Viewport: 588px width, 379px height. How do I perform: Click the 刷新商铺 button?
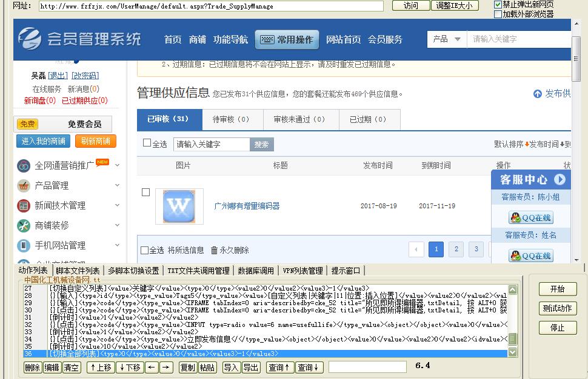click(x=96, y=141)
